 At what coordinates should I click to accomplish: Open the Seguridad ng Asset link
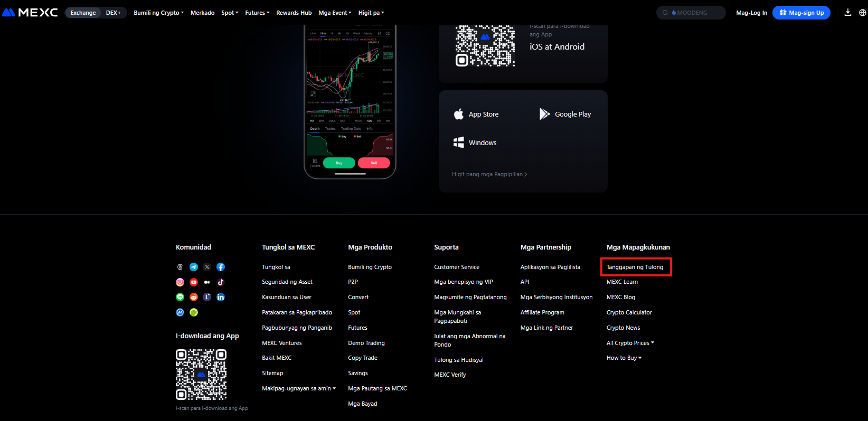(x=287, y=282)
